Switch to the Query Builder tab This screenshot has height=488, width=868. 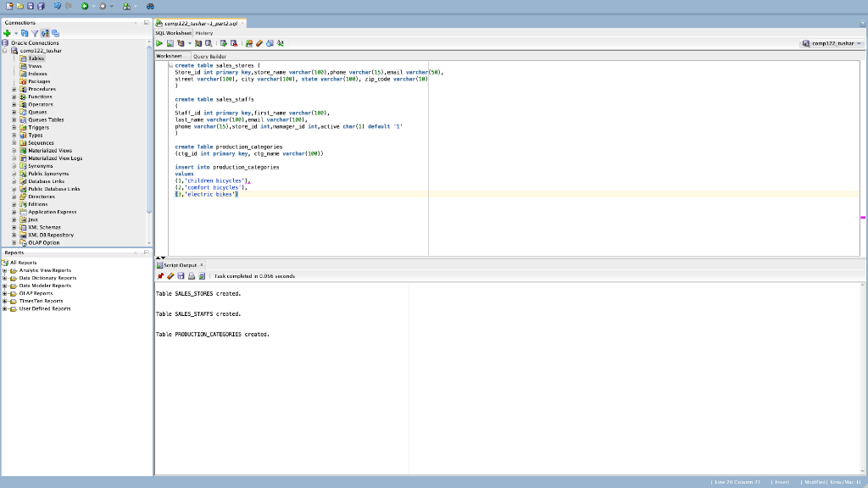coord(209,57)
